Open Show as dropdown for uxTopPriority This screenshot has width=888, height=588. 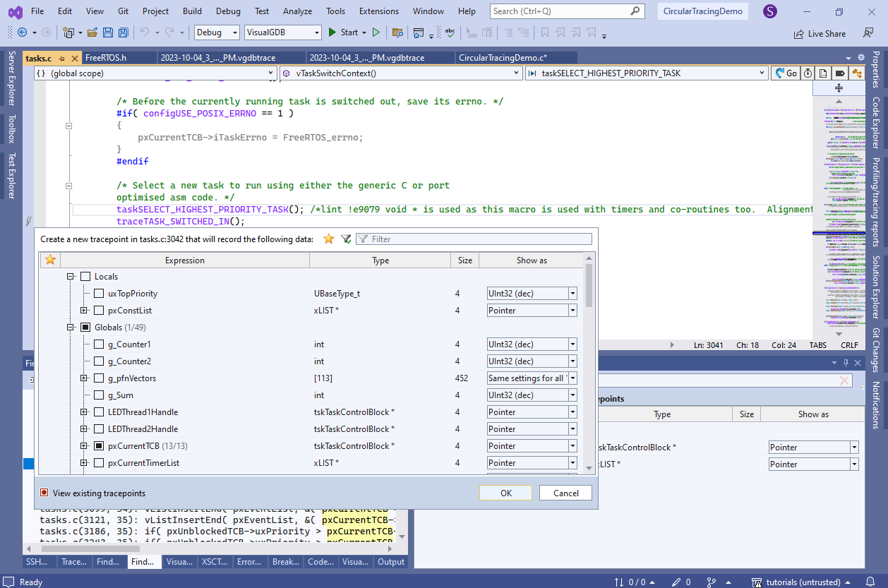tap(572, 294)
